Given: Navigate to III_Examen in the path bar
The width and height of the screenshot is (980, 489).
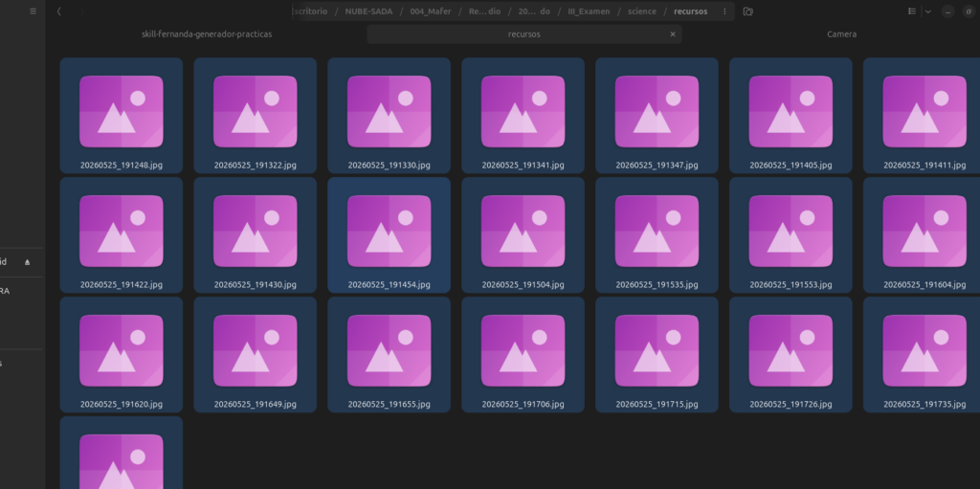Looking at the screenshot, I should click(589, 11).
